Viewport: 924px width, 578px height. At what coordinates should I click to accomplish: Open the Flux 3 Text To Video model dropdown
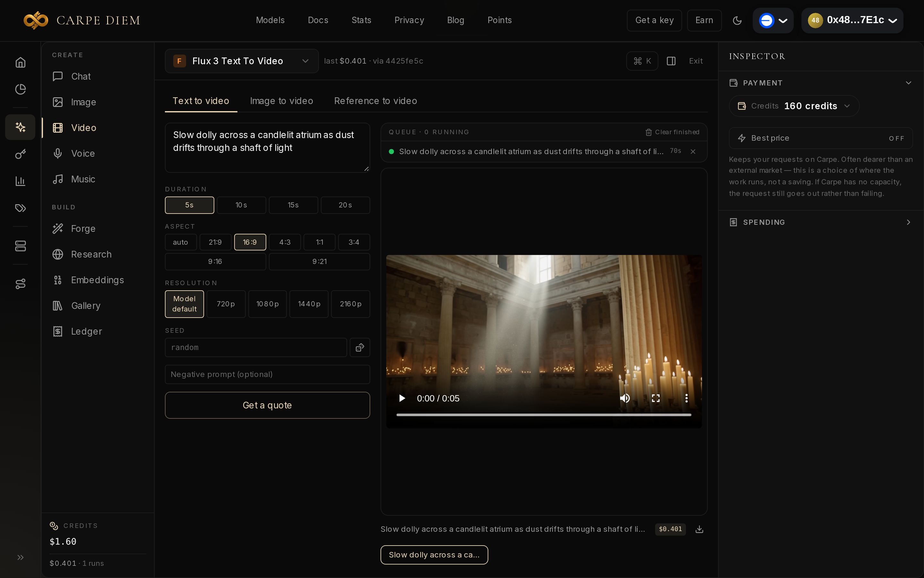[x=242, y=61]
